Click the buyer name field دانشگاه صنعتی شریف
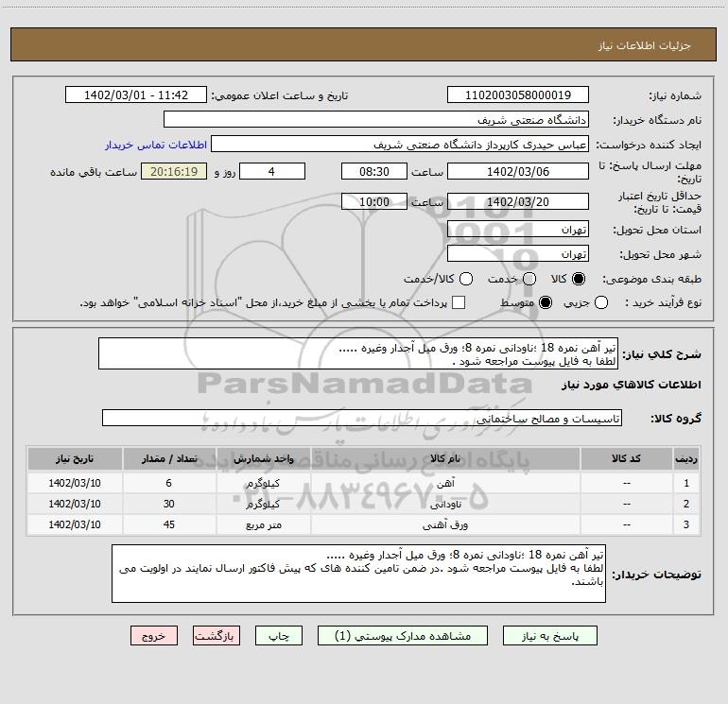728x704 pixels. pos(376,120)
